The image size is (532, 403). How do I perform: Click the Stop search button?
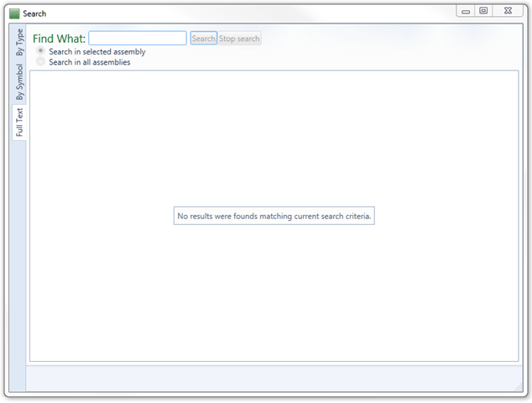[x=239, y=39]
